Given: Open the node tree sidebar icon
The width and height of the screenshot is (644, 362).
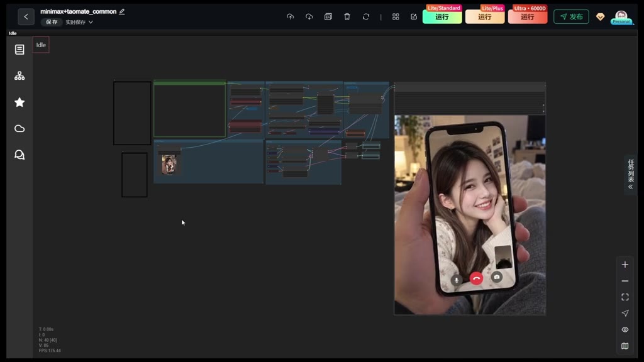Looking at the screenshot, I should [x=19, y=76].
